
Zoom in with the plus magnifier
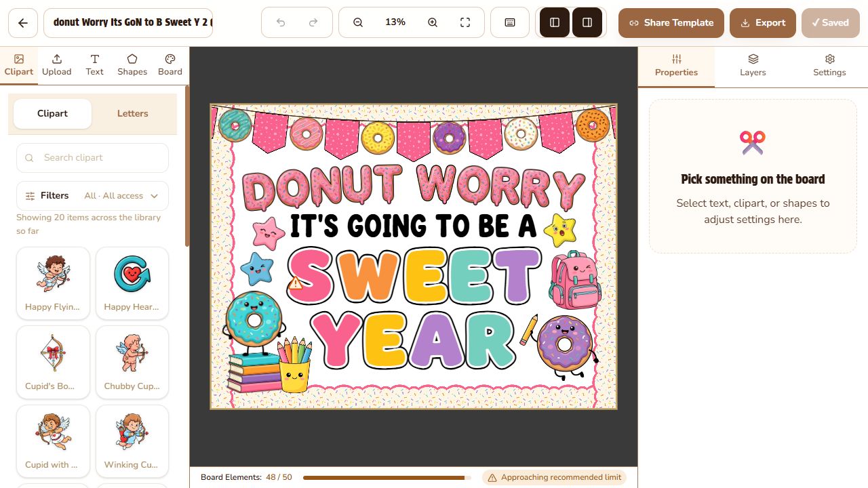point(433,22)
